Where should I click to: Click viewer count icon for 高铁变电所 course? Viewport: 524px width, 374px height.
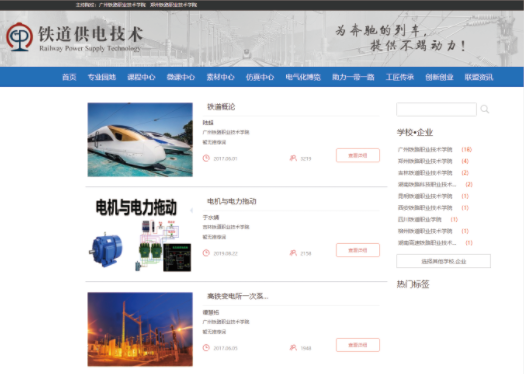tap(293, 348)
